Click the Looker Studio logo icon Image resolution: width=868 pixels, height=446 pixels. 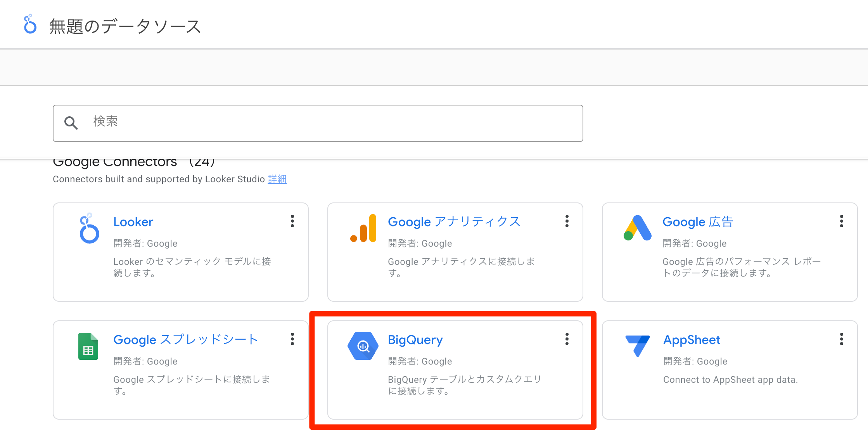tap(30, 25)
